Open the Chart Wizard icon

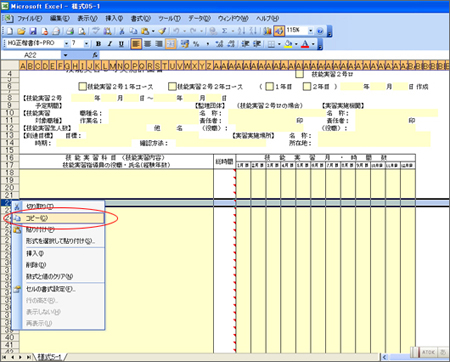267,31
